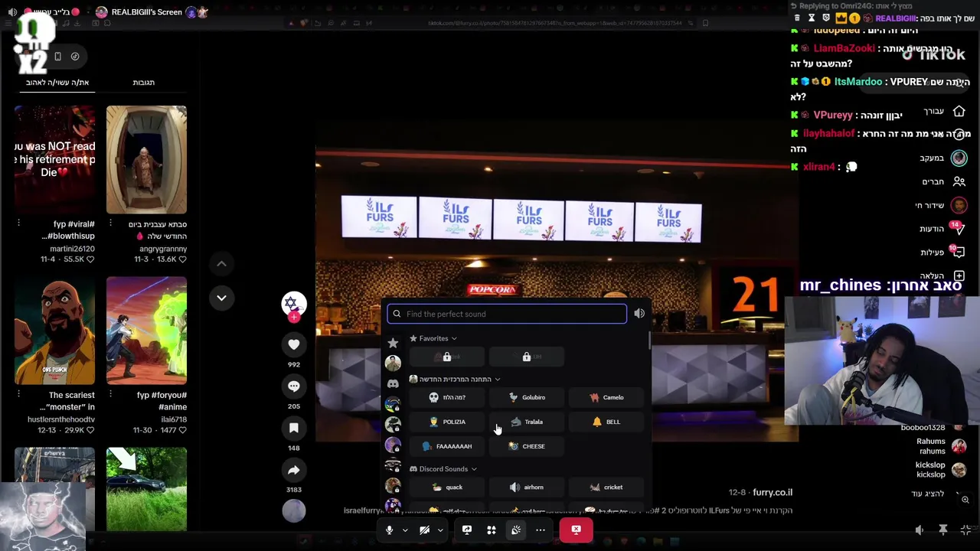The image size is (980, 551).
Task: Click TikTok logo icon in top pill
Action: (75, 56)
